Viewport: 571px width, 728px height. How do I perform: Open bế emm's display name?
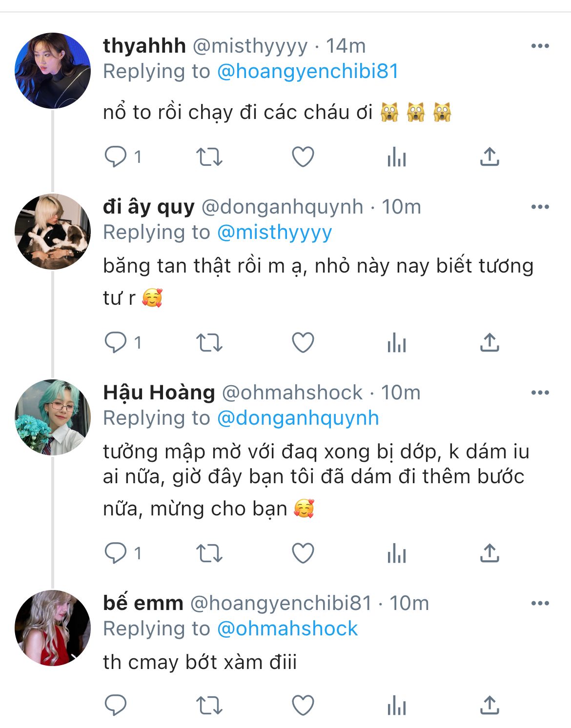[143, 603]
